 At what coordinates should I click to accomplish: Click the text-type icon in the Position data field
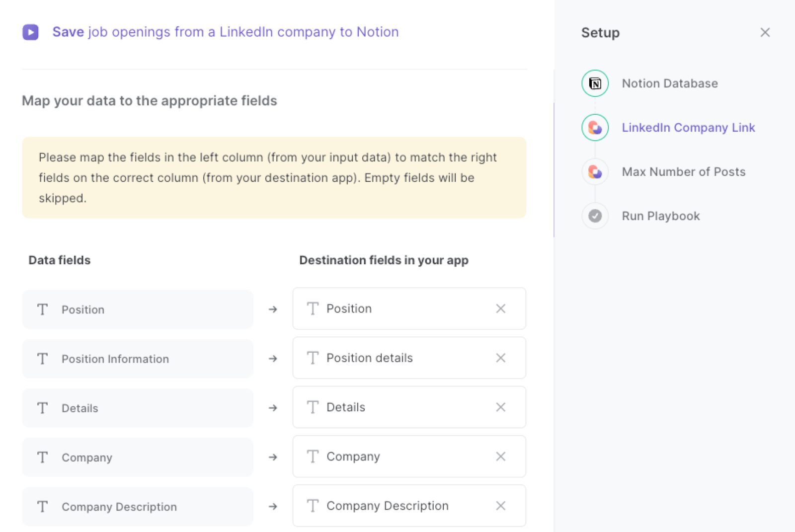(x=42, y=309)
